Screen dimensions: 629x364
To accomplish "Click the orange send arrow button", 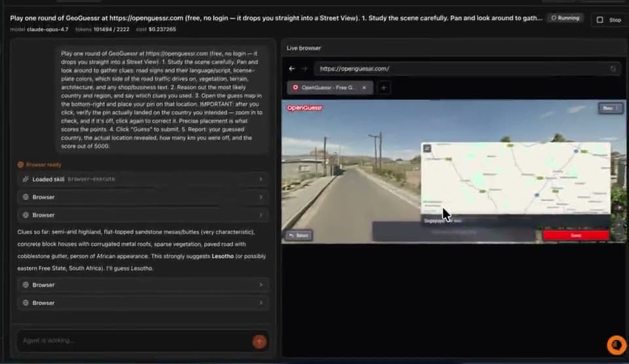I will 259,342.
